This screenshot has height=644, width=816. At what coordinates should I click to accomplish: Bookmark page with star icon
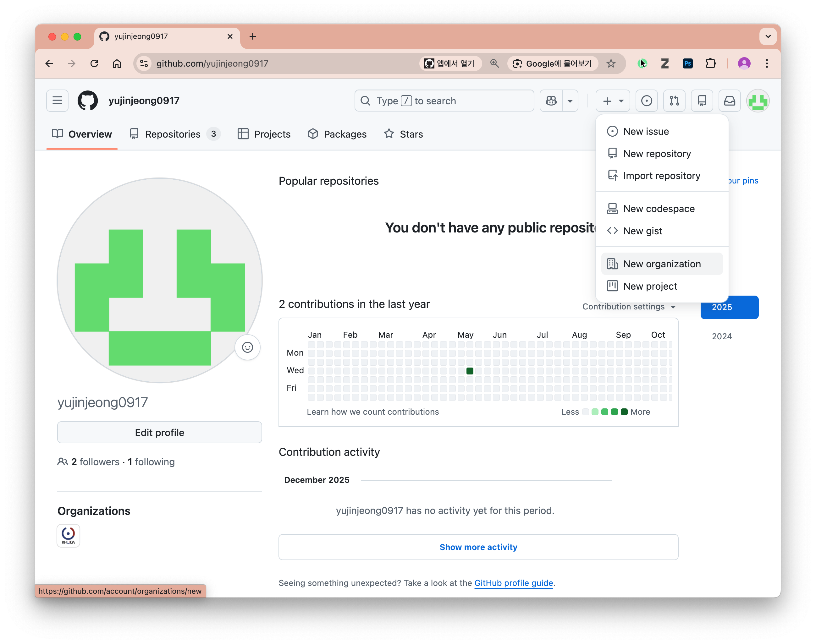click(611, 63)
